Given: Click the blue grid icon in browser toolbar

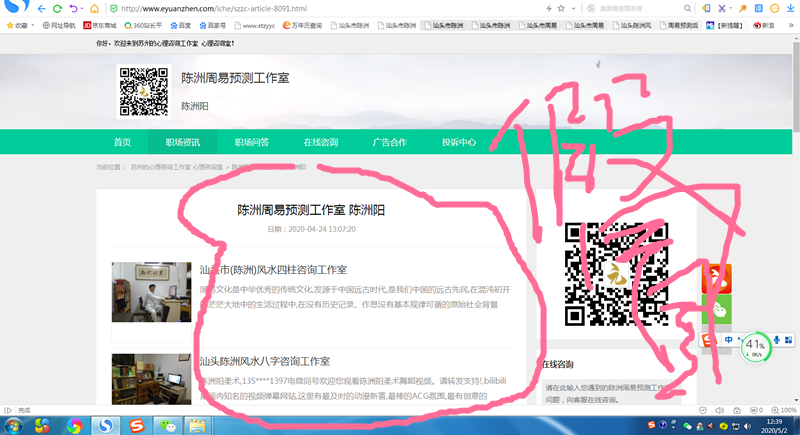Looking at the screenshot, I should 759,9.
